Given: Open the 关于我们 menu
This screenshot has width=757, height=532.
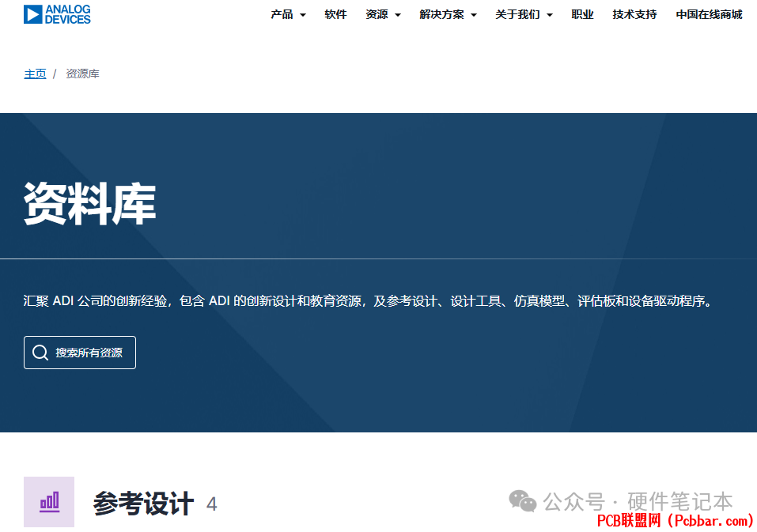Looking at the screenshot, I should coord(517,14).
